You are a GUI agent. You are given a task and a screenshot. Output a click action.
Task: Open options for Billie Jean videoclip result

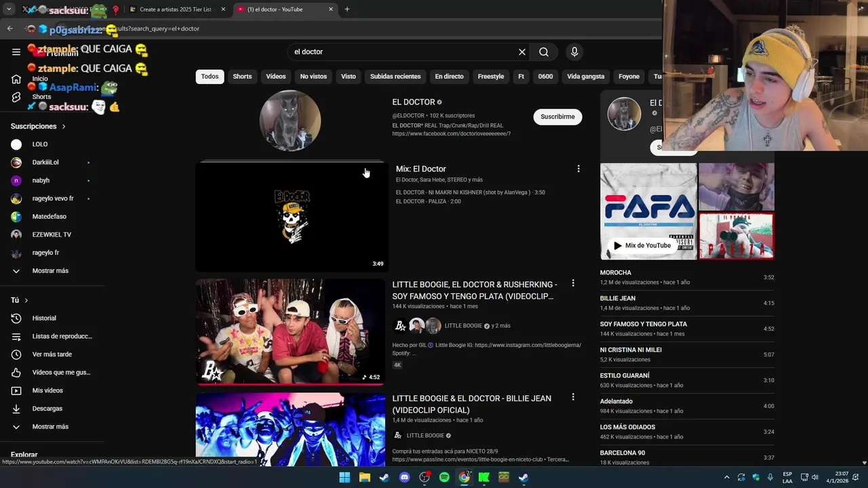click(x=573, y=397)
